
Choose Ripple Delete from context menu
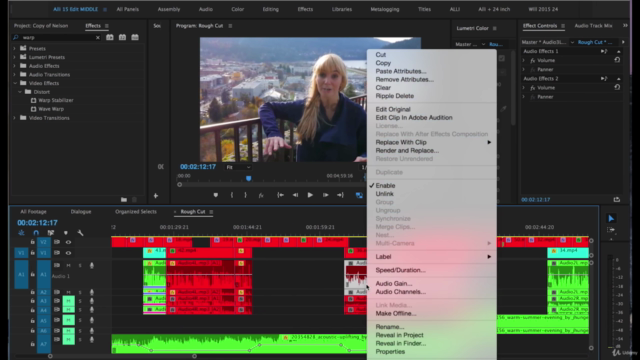coord(395,96)
